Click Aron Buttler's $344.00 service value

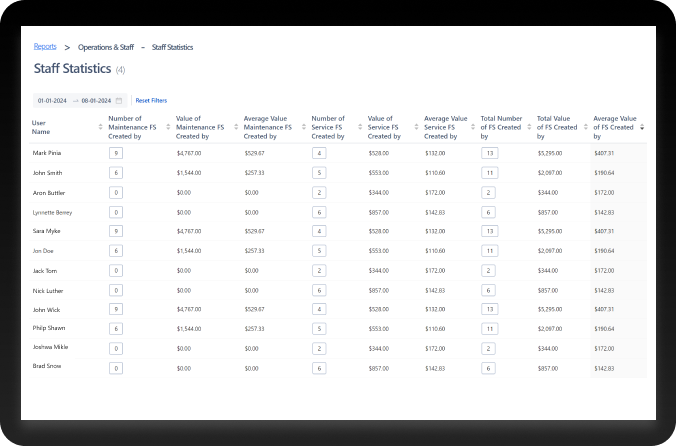[379, 193]
